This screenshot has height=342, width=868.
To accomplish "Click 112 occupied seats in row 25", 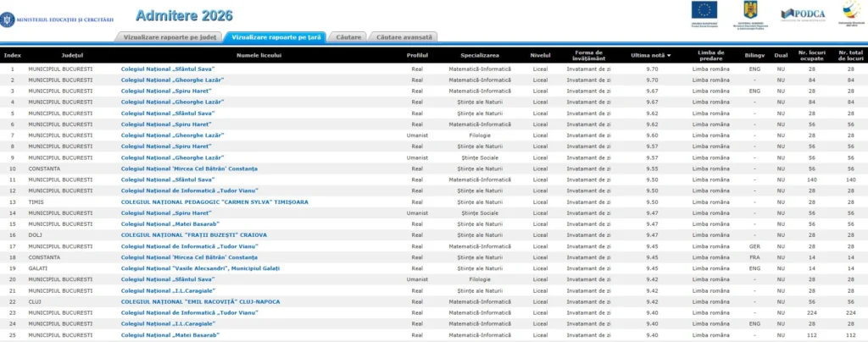I will pos(811,335).
